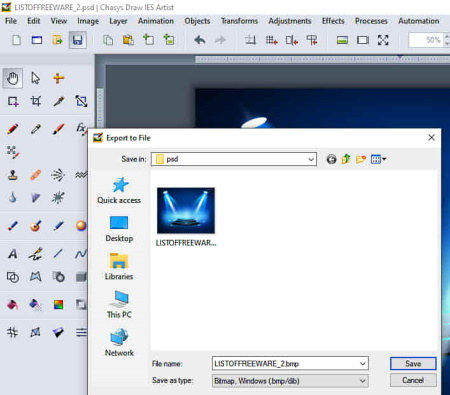The image size is (450, 395).
Task: Click the New document icon in toolbar
Action: tap(16, 40)
